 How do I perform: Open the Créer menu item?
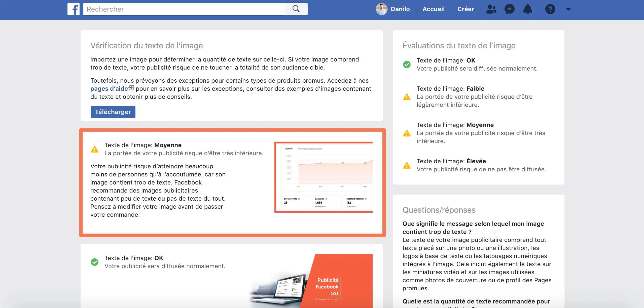(466, 9)
